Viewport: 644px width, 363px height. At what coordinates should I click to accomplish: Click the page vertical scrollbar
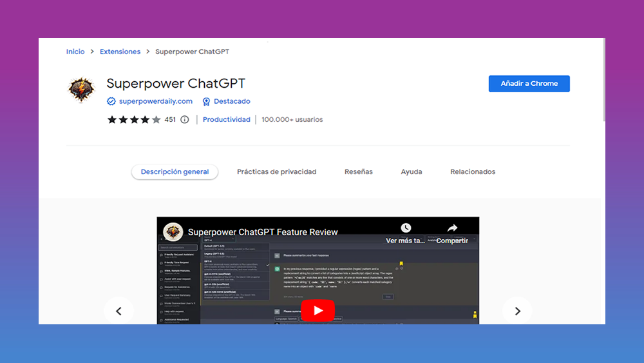[604, 80]
